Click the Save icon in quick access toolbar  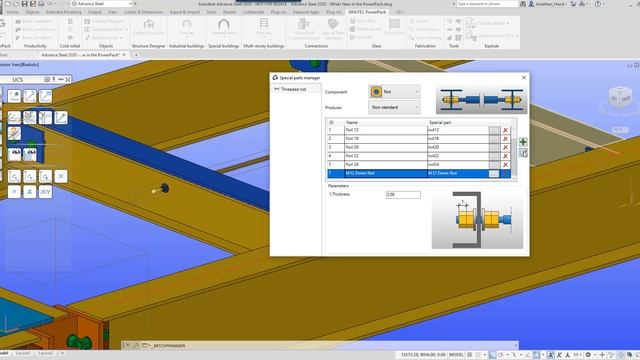click(25, 4)
